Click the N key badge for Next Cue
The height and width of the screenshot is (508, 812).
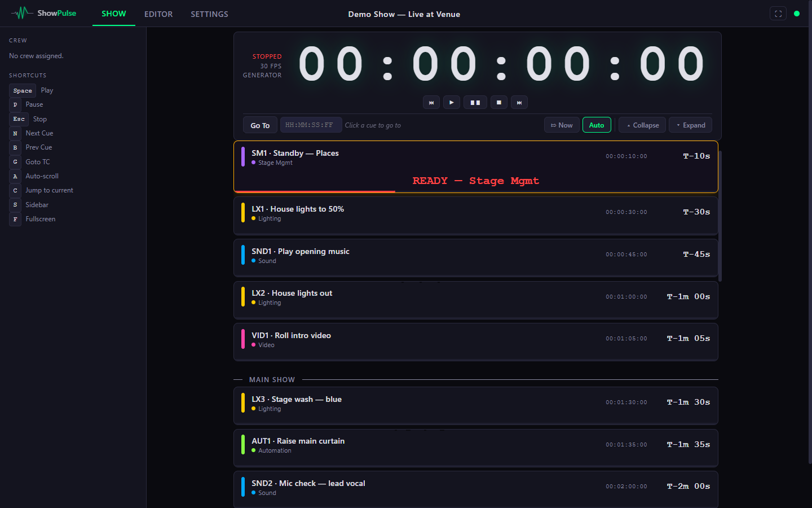pos(15,133)
